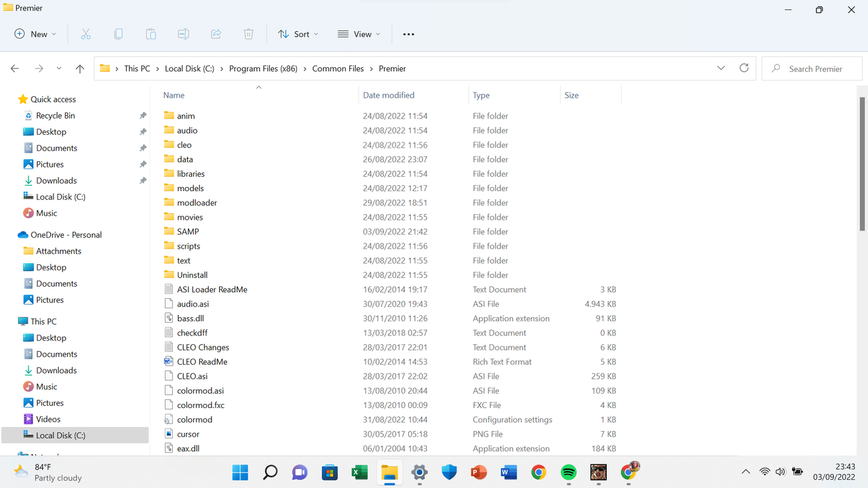Click the Rename icon in the toolbar
The image size is (868, 488).
click(183, 34)
